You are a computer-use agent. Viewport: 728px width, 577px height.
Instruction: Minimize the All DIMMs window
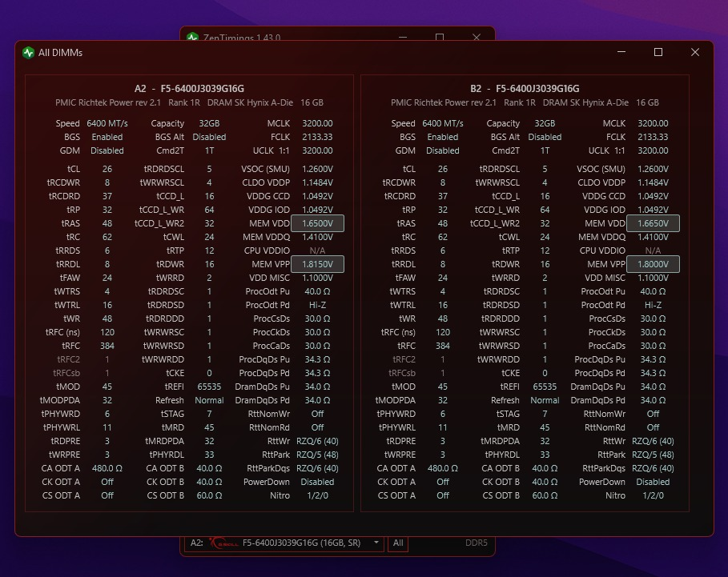click(x=621, y=52)
